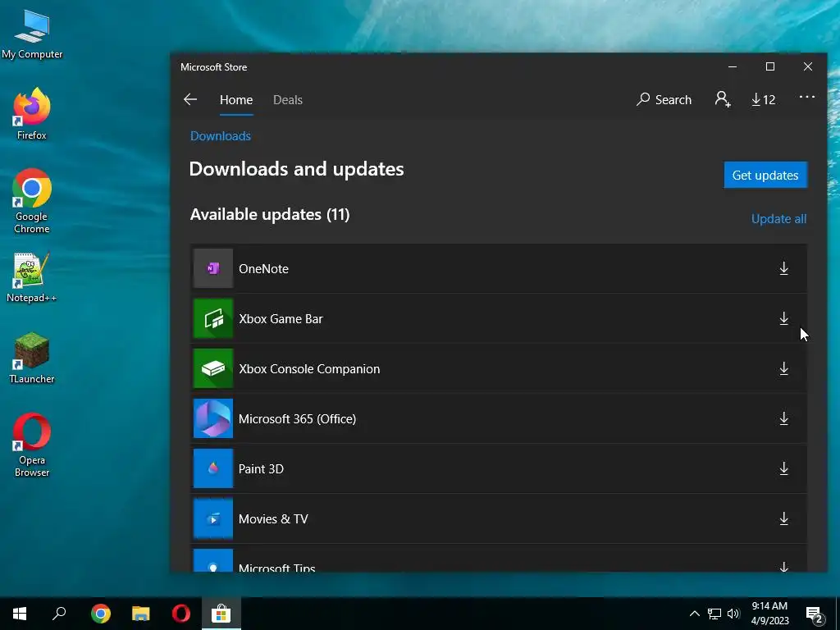Open the downloads queue showing 12
Viewport: 840px width, 630px height.
(x=764, y=99)
